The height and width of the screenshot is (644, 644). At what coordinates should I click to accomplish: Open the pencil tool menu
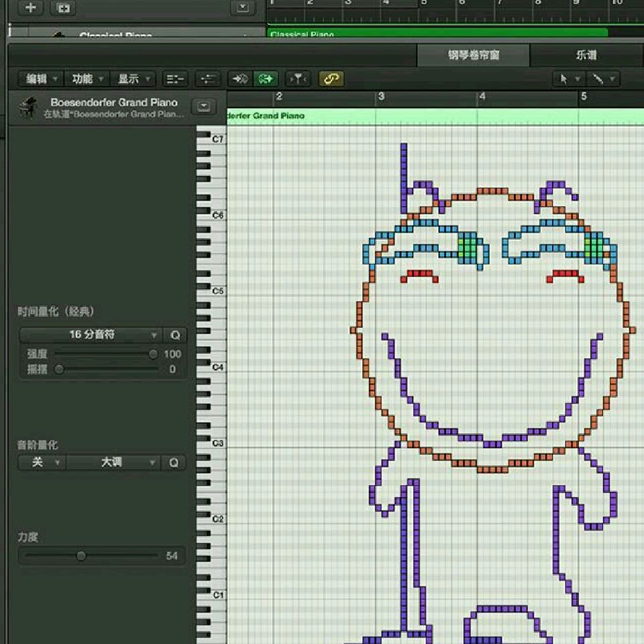(601, 79)
